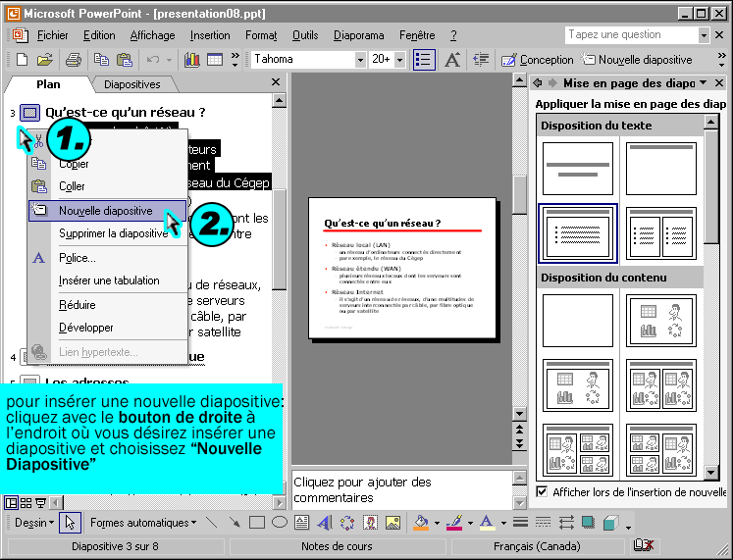Insert picture from file icon

[x=393, y=522]
